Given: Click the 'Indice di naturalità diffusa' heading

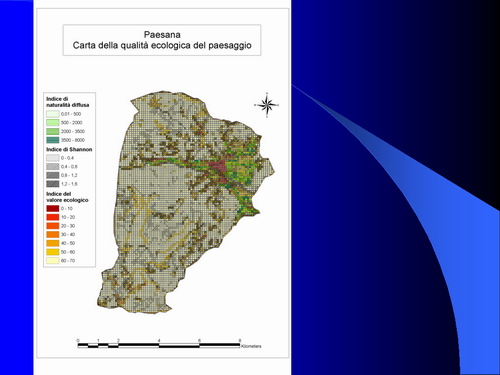Looking at the screenshot, I should (68, 102).
